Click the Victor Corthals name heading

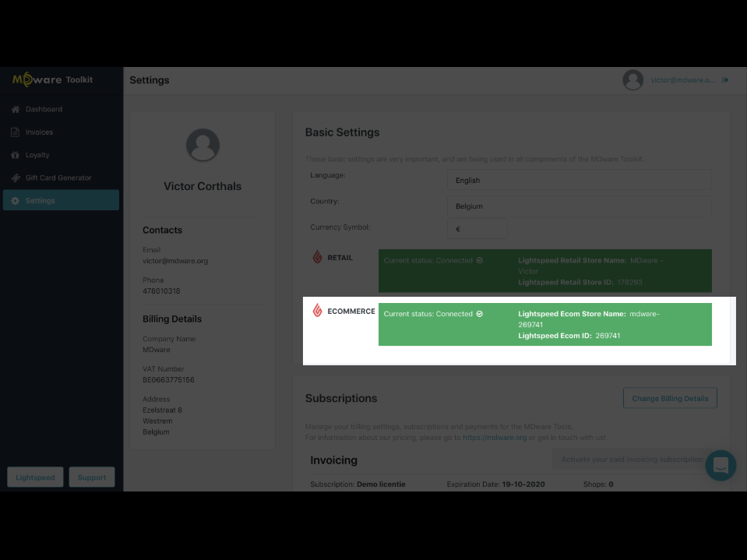[x=203, y=186]
